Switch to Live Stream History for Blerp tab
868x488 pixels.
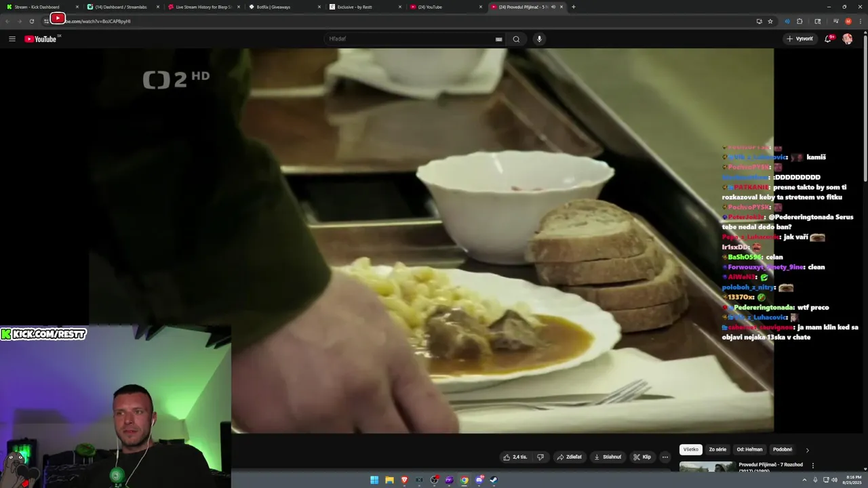coord(203,7)
